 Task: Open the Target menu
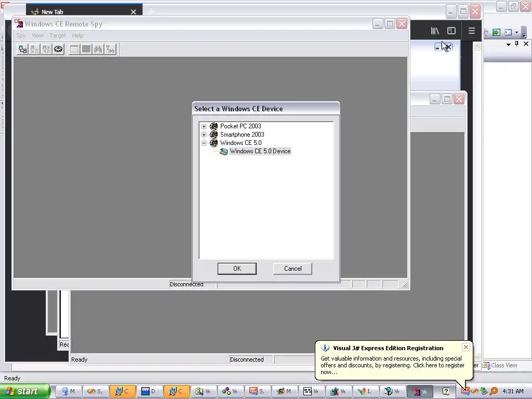[58, 35]
